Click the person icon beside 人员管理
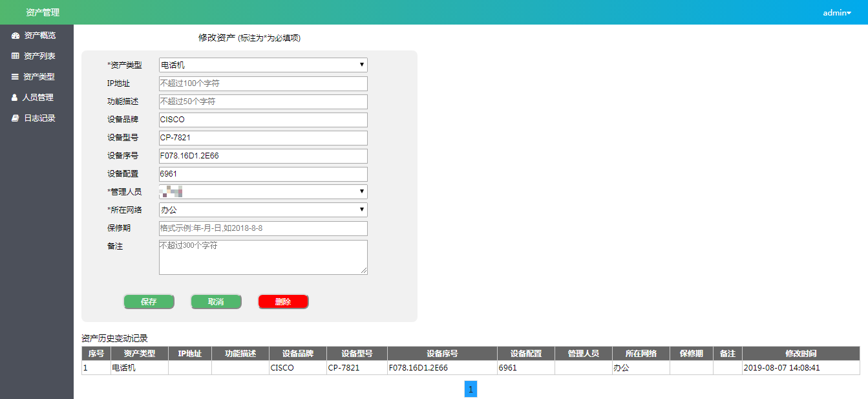This screenshot has width=868, height=399. pos(15,98)
